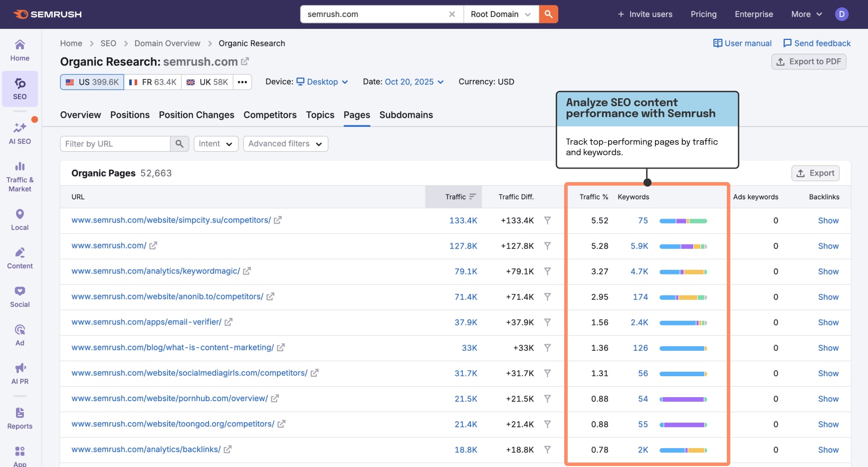Image resolution: width=868 pixels, height=467 pixels.
Task: Export the report to PDF
Action: tap(809, 61)
